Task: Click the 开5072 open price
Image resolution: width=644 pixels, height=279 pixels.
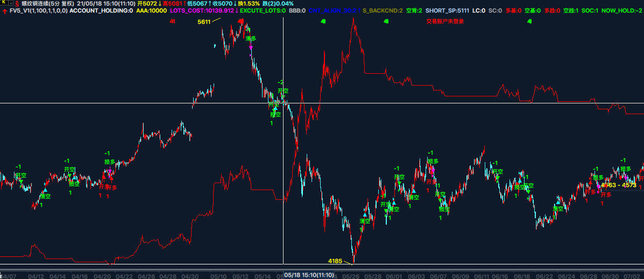Action: pos(147,4)
